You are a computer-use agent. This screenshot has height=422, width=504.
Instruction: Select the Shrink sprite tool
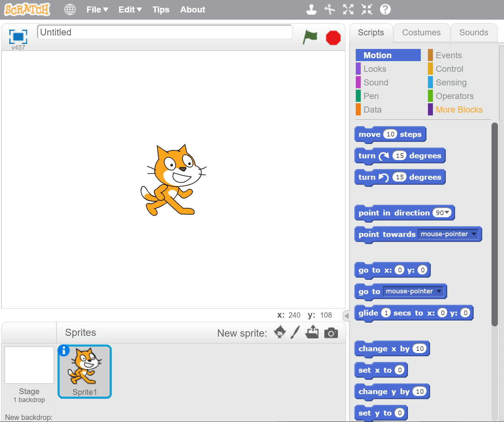[367, 10]
